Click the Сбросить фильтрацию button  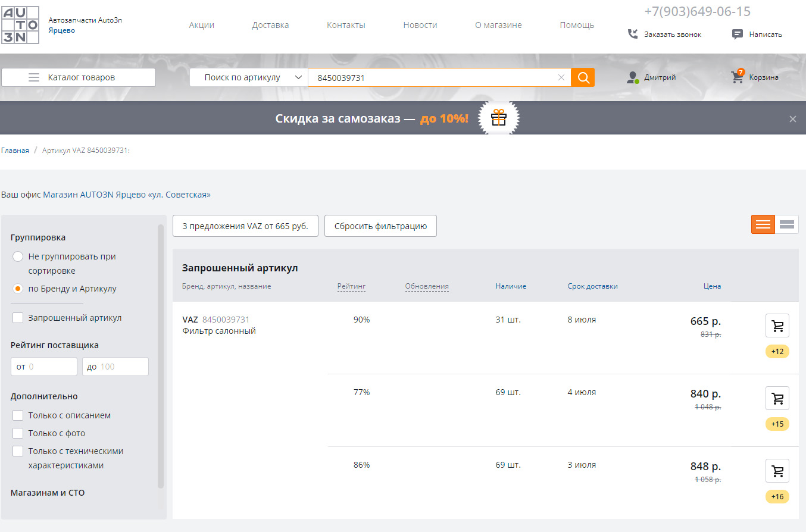click(380, 226)
